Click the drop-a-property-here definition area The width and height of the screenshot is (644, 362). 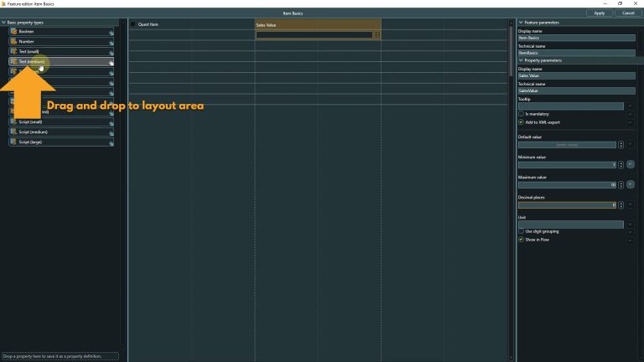coord(60,356)
